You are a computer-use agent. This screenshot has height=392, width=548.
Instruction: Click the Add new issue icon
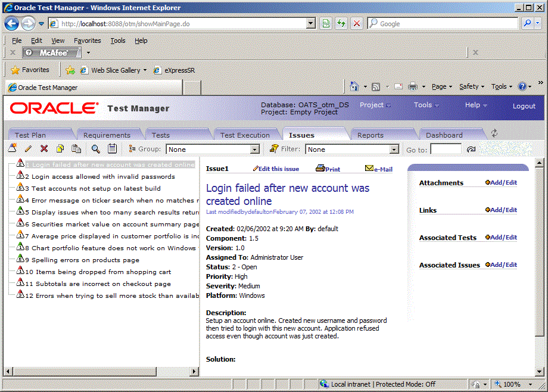point(13,148)
